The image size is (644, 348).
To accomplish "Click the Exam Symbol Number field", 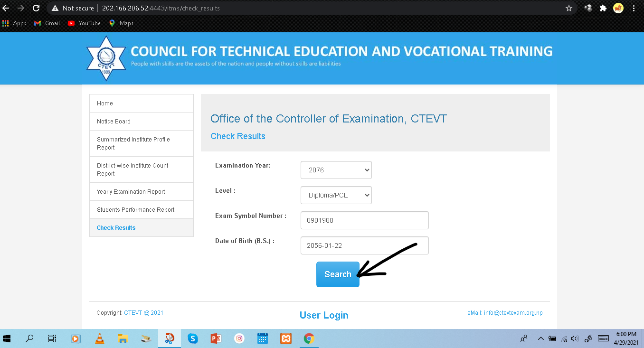I will 364,220.
